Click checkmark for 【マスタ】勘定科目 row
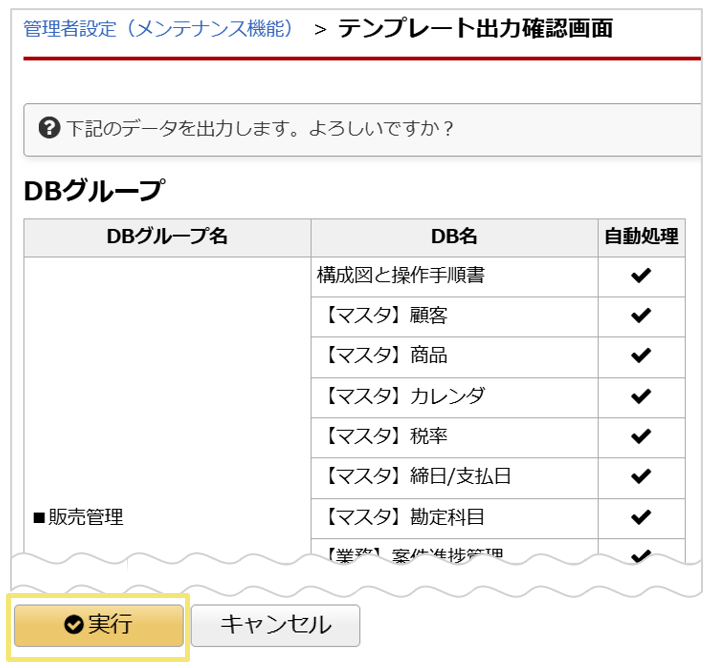 tap(641, 517)
